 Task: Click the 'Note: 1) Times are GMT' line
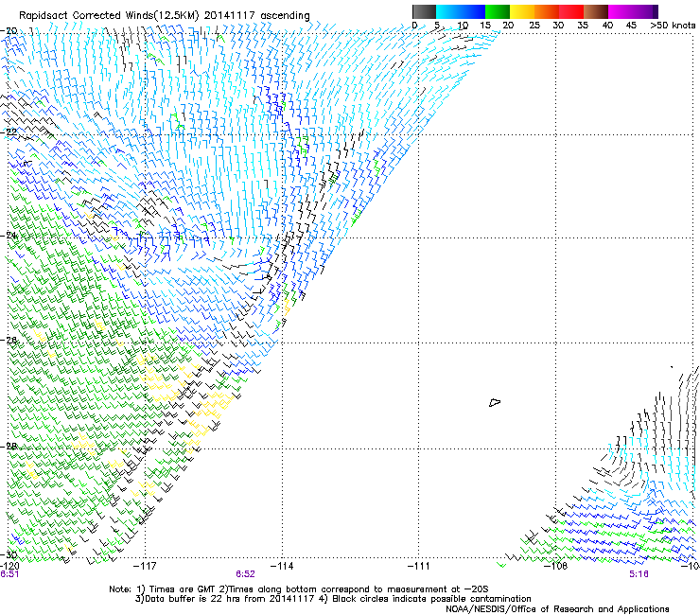[x=299, y=589]
